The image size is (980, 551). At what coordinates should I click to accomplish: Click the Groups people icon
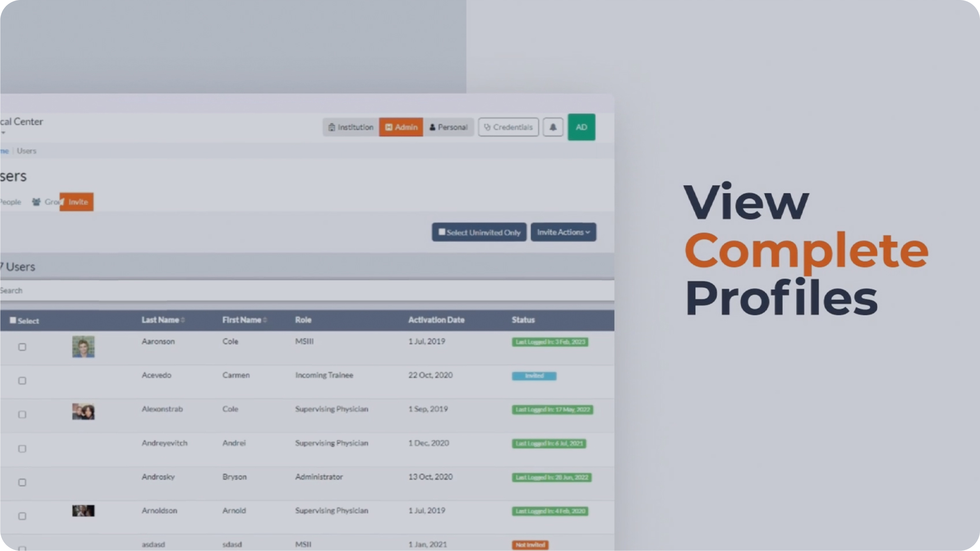(37, 202)
